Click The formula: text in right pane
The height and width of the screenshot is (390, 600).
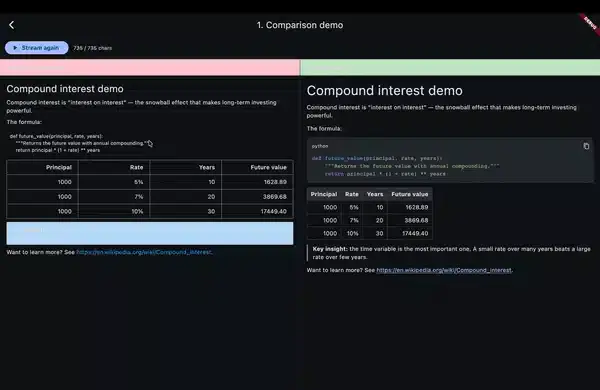point(324,129)
